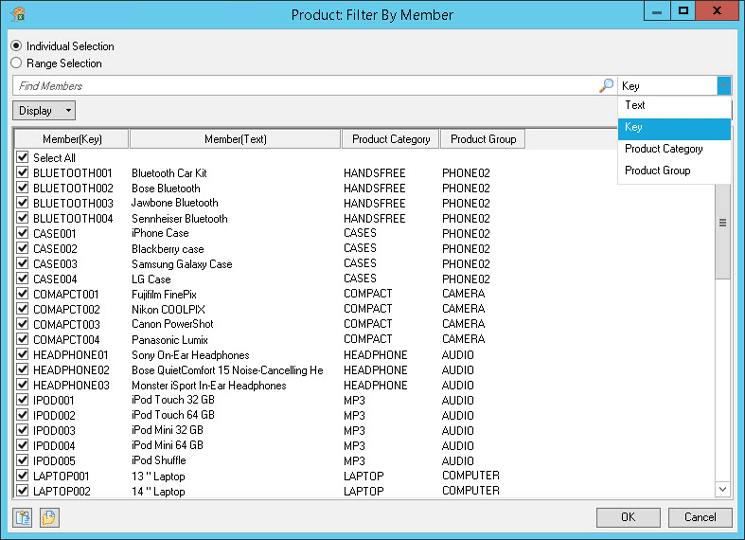Click the magnifier search icon
The image size is (745, 540).
coord(606,85)
